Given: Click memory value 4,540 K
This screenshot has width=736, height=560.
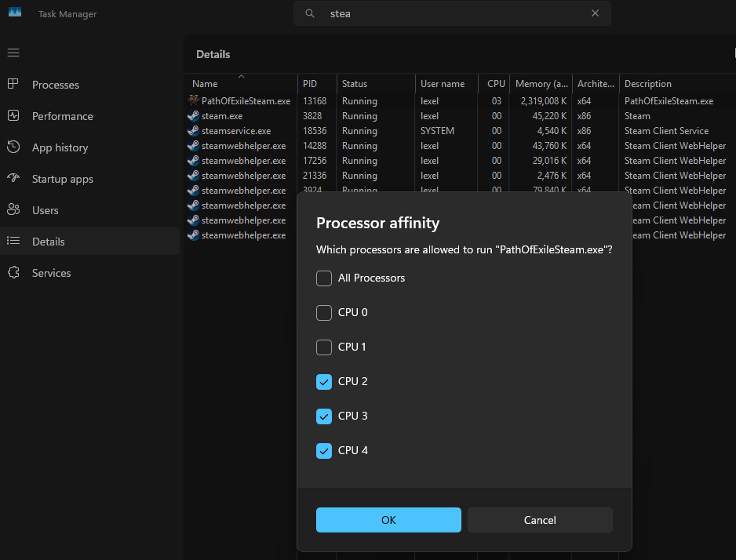Looking at the screenshot, I should tap(552, 131).
